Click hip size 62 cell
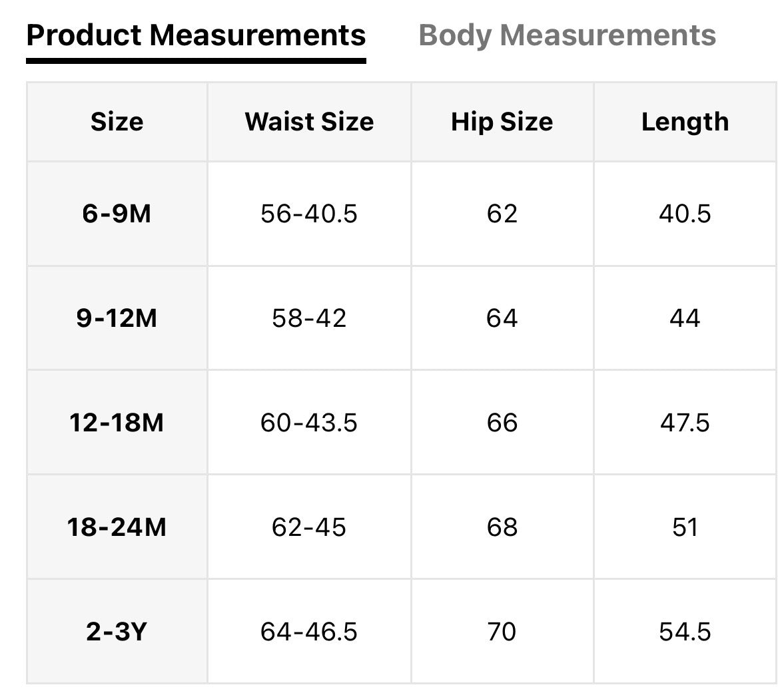 502,214
